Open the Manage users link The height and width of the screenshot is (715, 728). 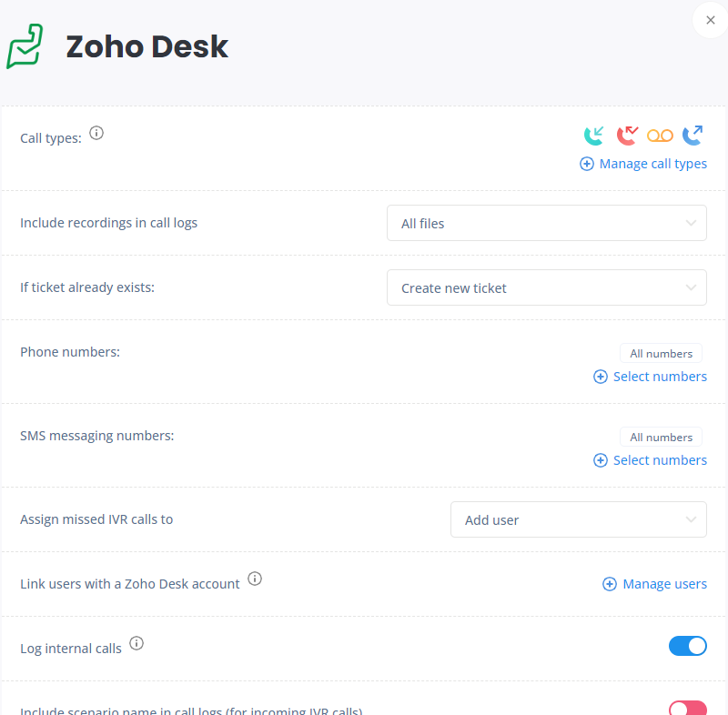coord(654,584)
